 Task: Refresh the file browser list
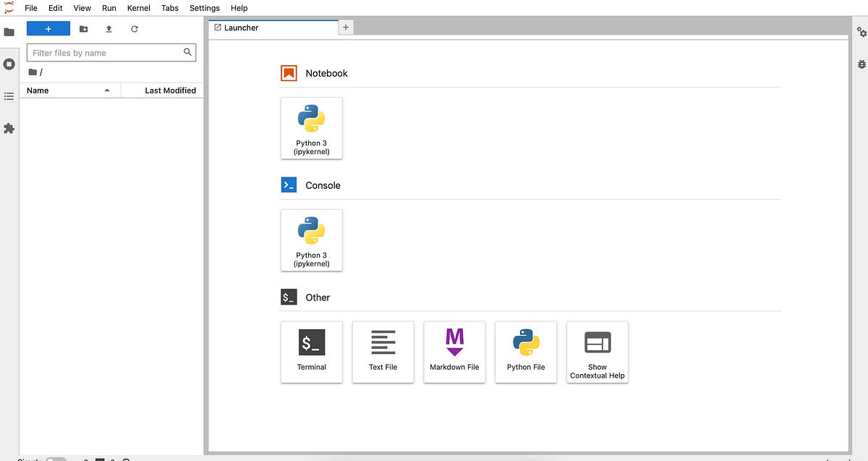pos(135,29)
